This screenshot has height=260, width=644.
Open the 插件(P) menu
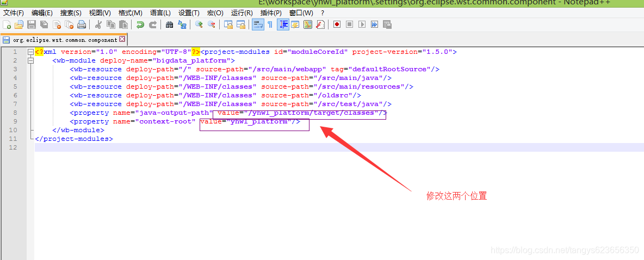click(271, 13)
